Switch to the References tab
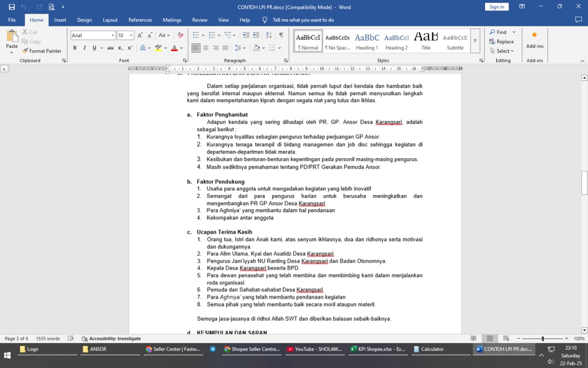The height and width of the screenshot is (368, 588). pos(140,20)
